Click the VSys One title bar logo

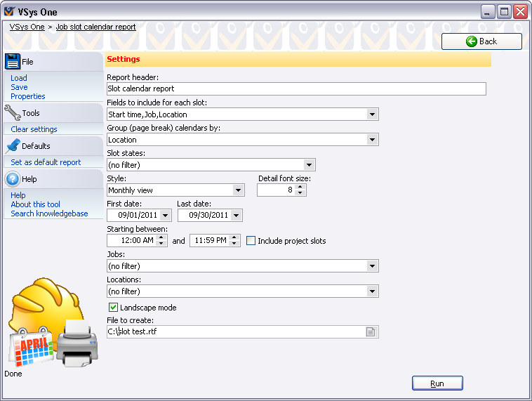(x=9, y=12)
